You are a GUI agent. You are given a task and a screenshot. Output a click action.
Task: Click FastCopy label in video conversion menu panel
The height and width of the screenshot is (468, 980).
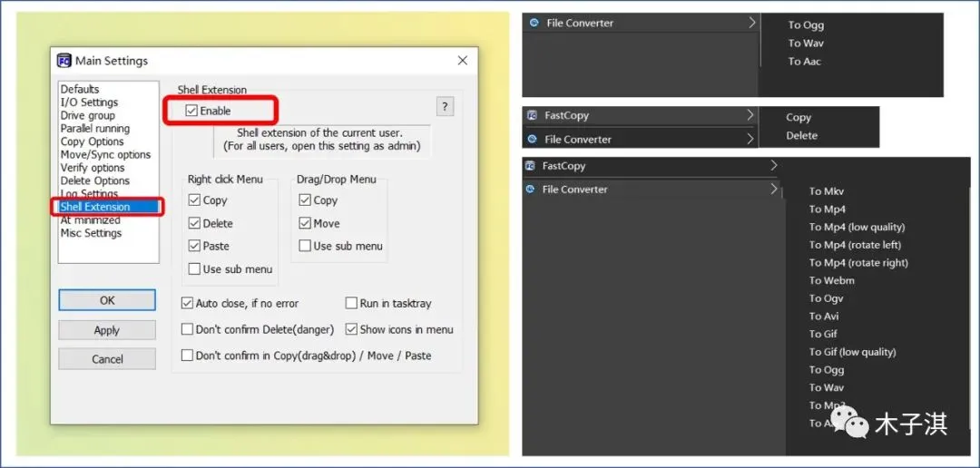pyautogui.click(x=563, y=166)
